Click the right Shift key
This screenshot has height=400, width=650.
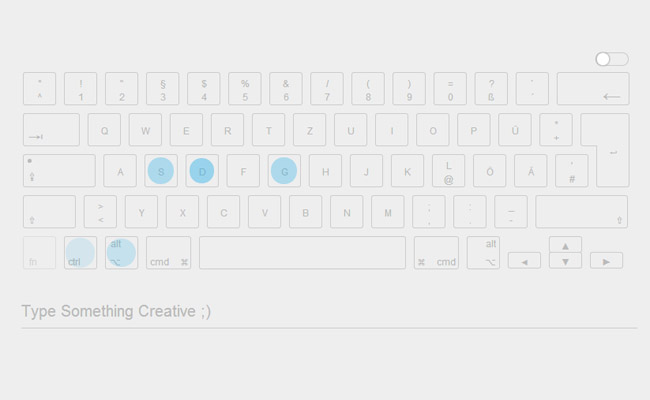click(581, 212)
